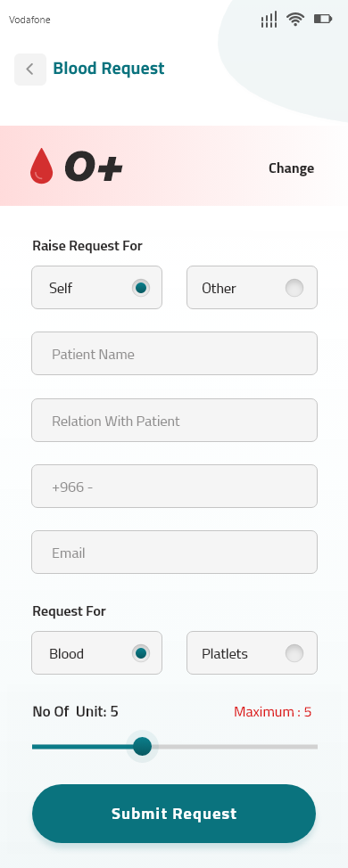Tap the red blood drop icon
Viewport: 348px width, 868px height.
tap(42, 166)
